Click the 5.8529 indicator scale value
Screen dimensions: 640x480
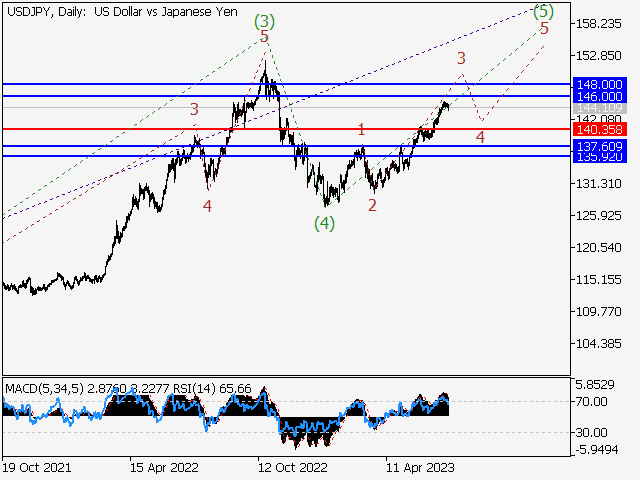pos(595,384)
